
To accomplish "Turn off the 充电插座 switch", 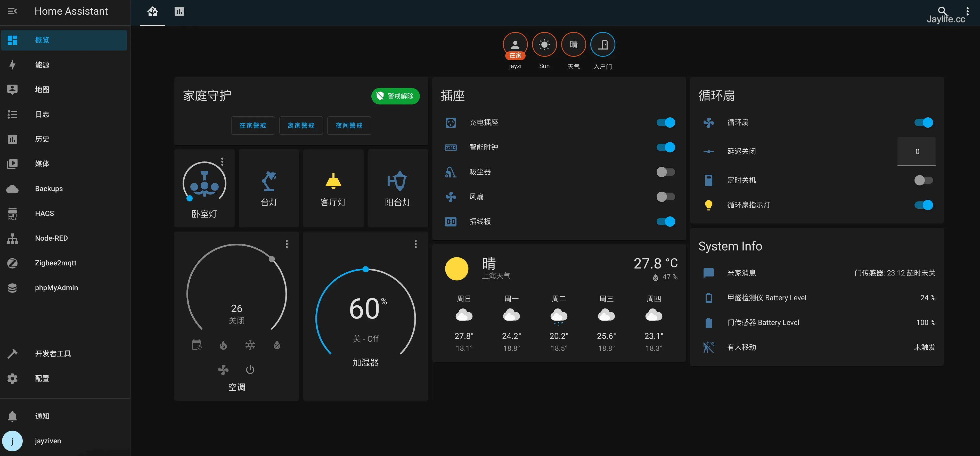I will point(665,123).
